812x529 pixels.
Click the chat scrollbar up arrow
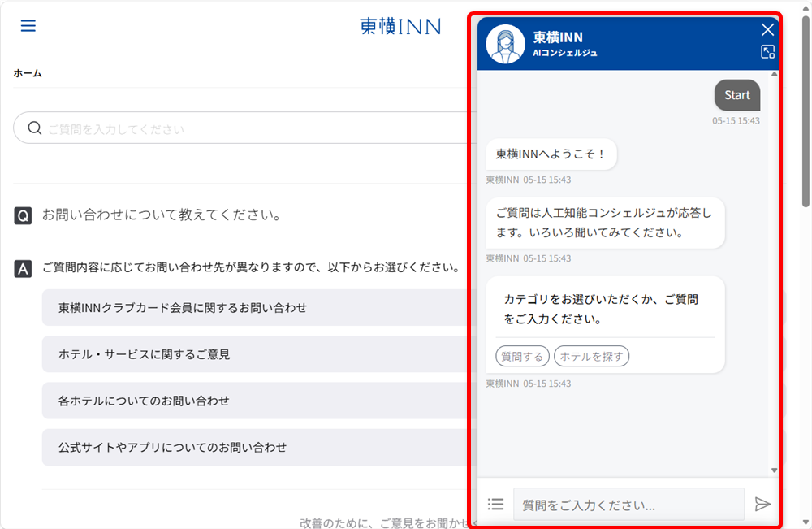click(774, 74)
